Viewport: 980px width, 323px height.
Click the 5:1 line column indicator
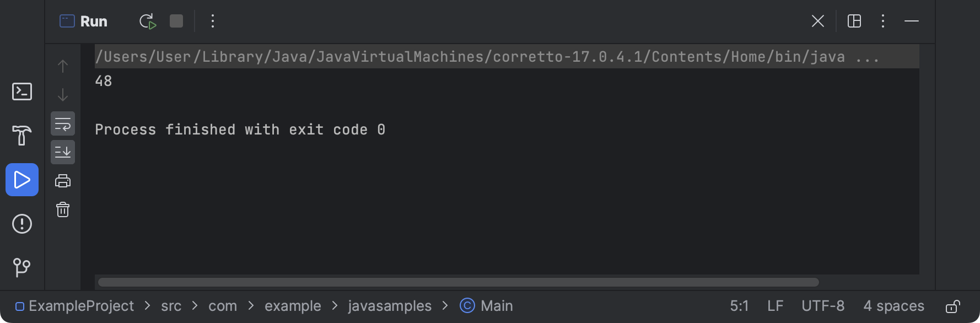739,306
